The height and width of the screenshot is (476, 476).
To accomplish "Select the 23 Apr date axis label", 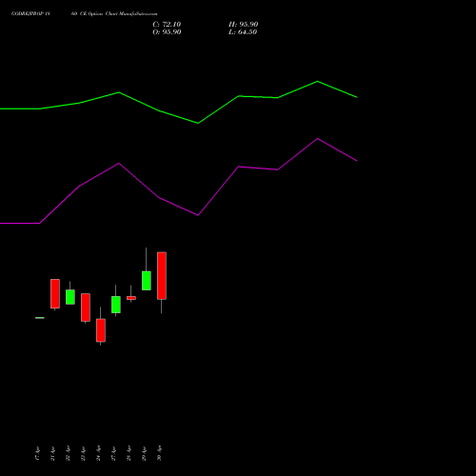I will [x=83, y=453].
